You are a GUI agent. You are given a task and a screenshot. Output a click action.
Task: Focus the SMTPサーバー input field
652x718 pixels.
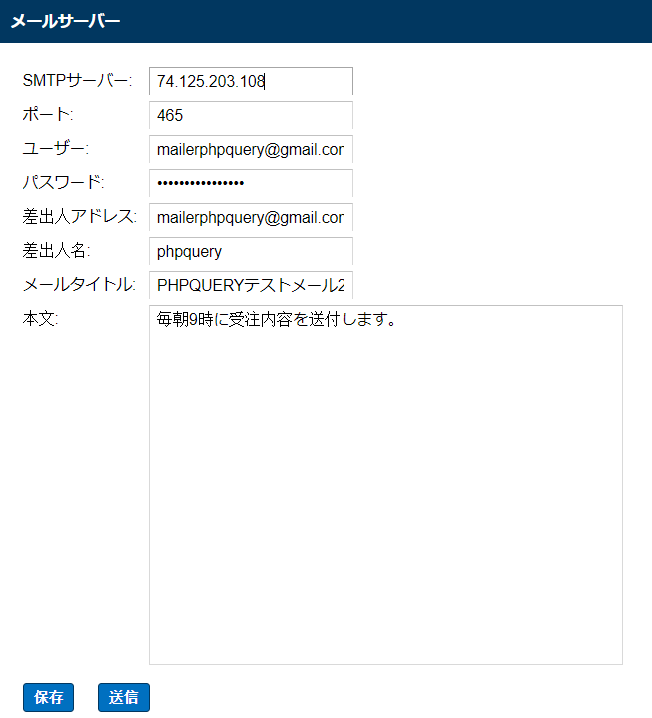coord(251,81)
